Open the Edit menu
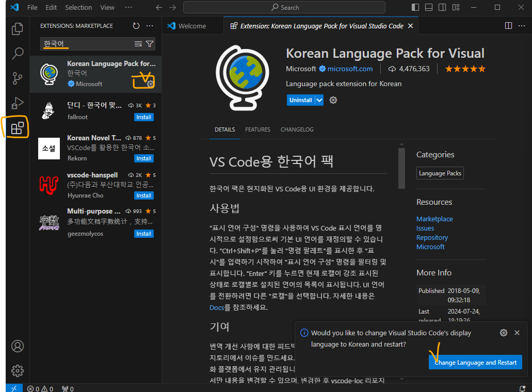Screen dimensions: 532x392 click(51, 7)
